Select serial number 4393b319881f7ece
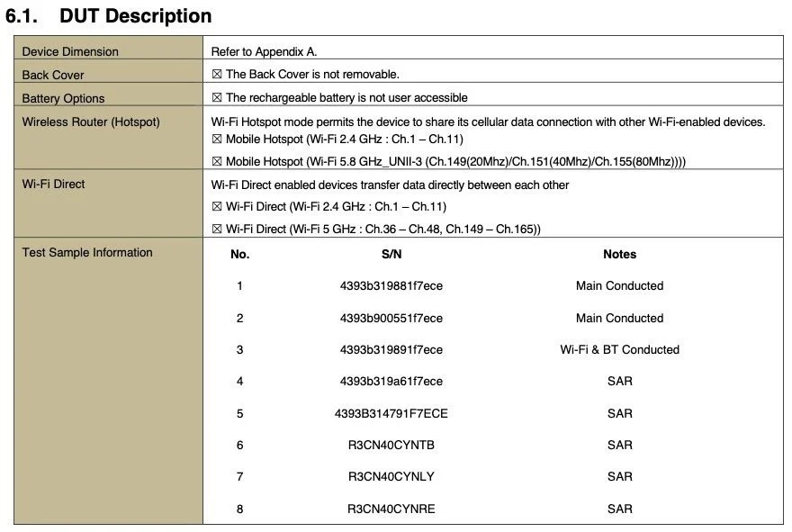 [391, 286]
